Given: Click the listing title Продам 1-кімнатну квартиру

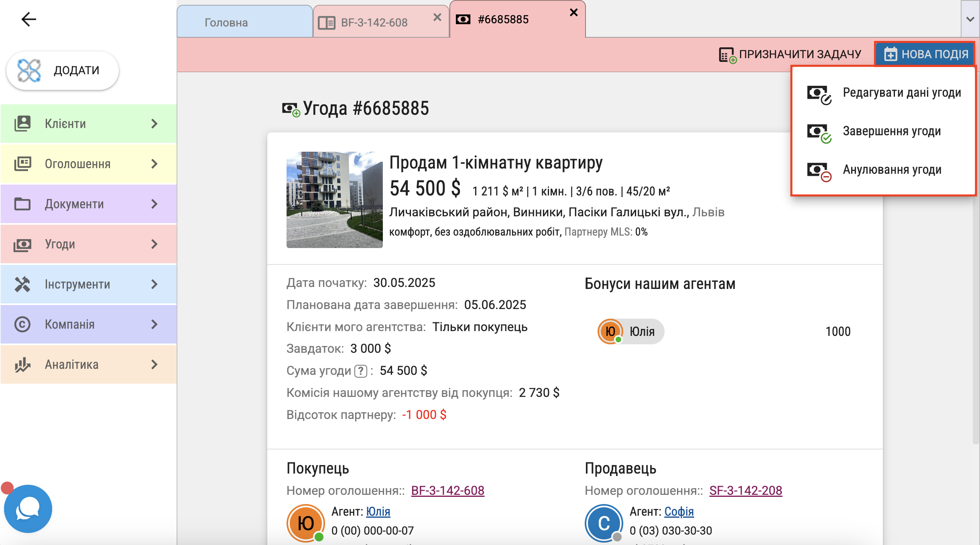Looking at the screenshot, I should point(496,163).
